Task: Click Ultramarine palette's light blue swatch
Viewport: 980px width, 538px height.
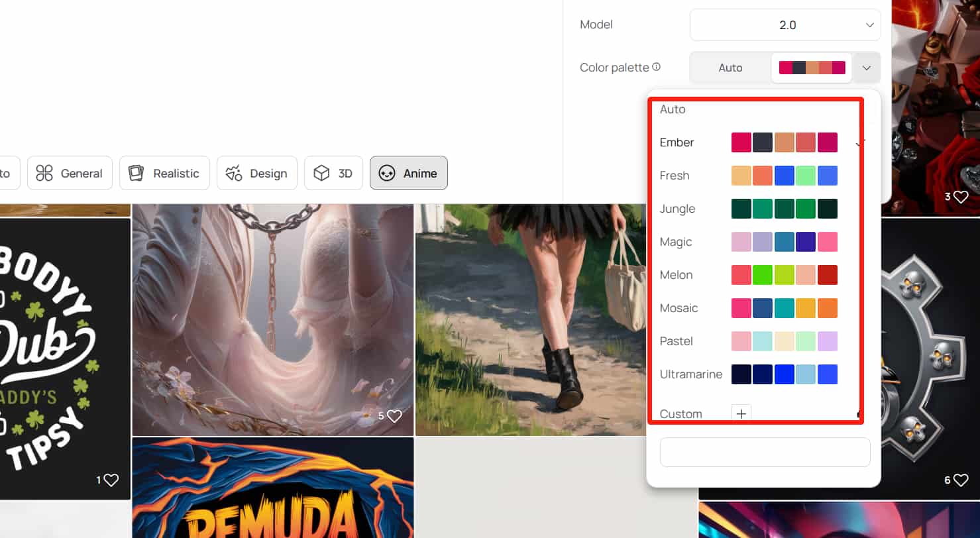Action: [806, 374]
